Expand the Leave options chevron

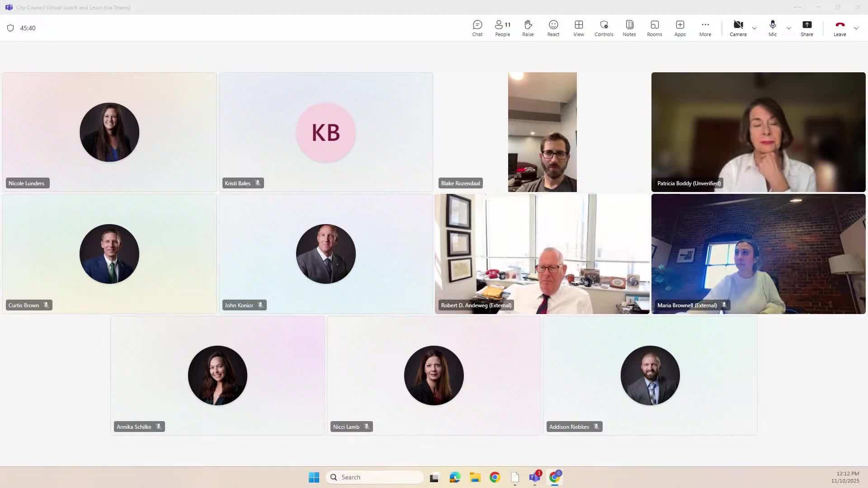[856, 28]
